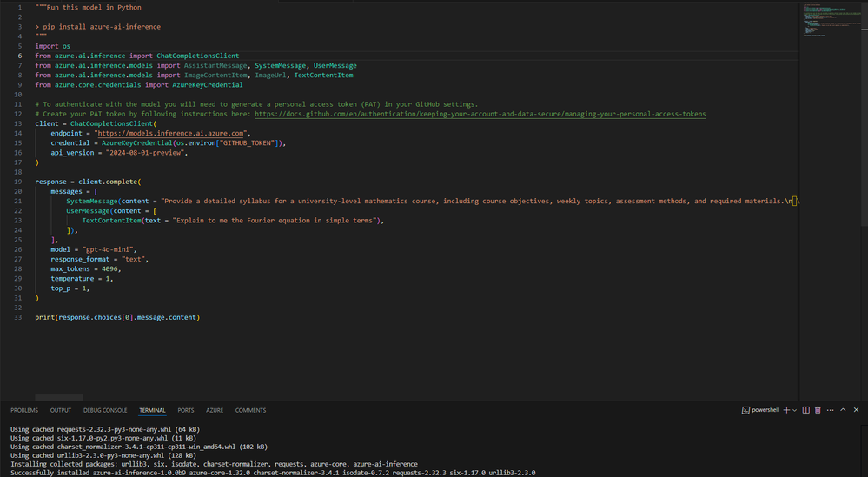Click 'Successfully installed azure-ai-inference' terminal line
868x477 pixels.
273,473
